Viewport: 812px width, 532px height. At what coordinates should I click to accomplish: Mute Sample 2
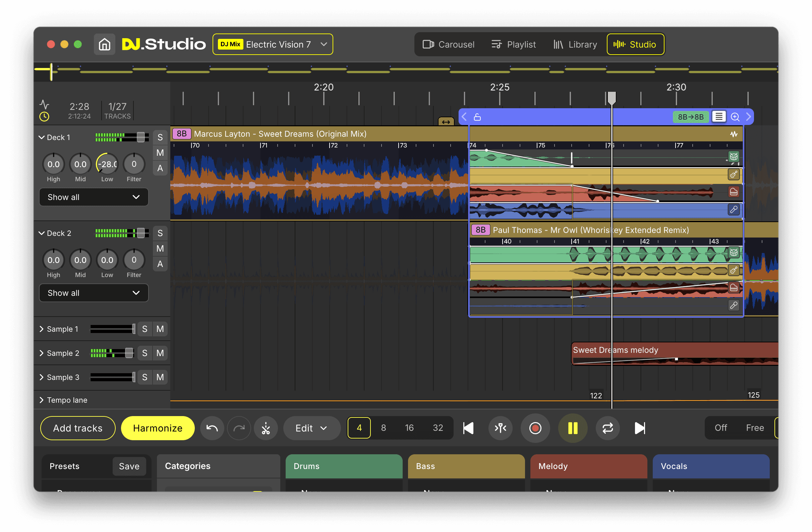click(160, 353)
